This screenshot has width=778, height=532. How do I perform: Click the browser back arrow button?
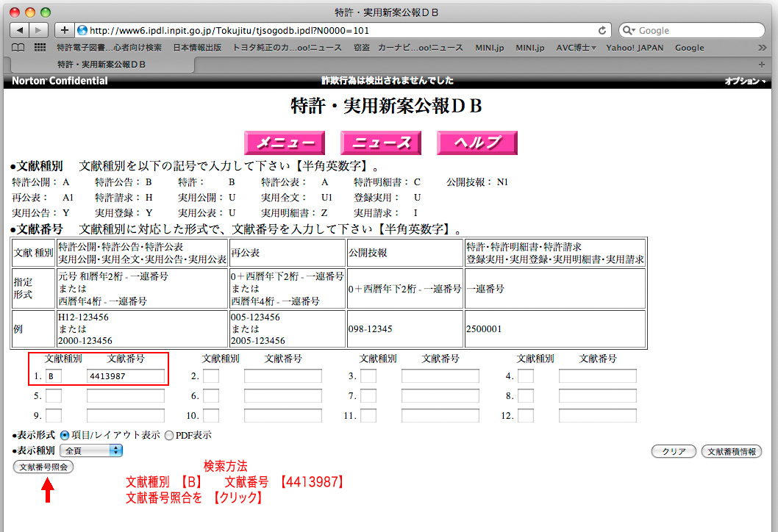click(x=19, y=30)
